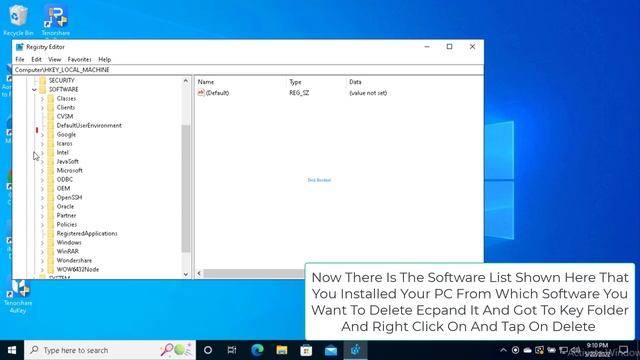The image size is (640, 360).
Task: Sort values by Type column header
Action: pyautogui.click(x=295, y=82)
